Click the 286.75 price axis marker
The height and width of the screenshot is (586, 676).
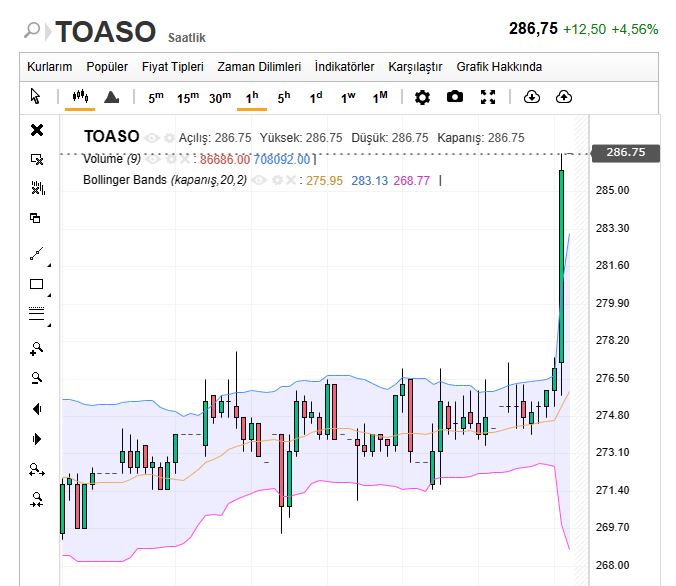[x=626, y=153]
